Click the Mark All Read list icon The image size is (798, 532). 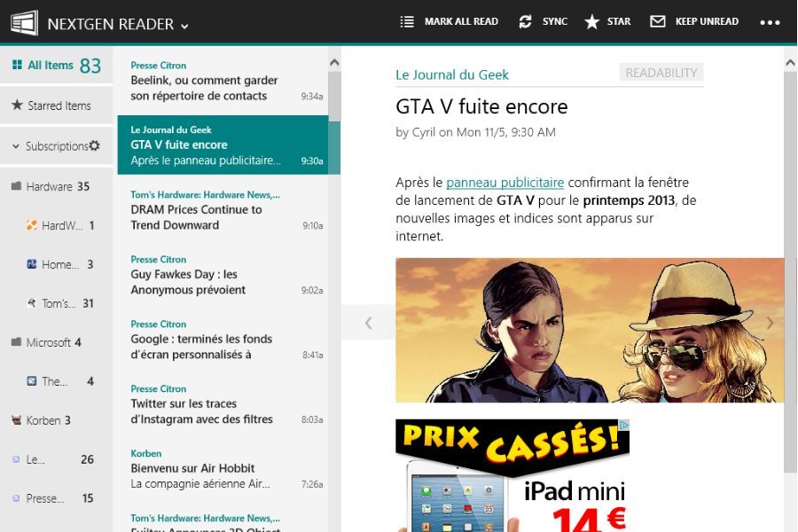[x=407, y=22]
